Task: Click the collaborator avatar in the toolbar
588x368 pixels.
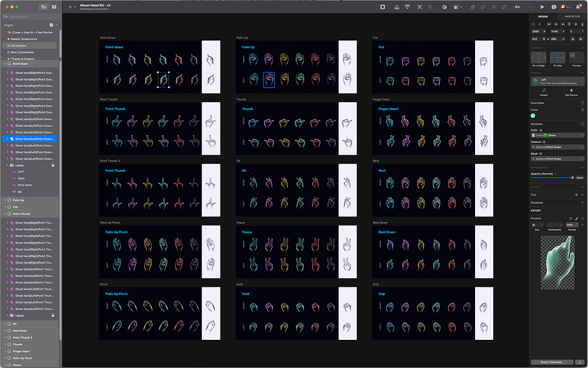Action: click(x=564, y=6)
